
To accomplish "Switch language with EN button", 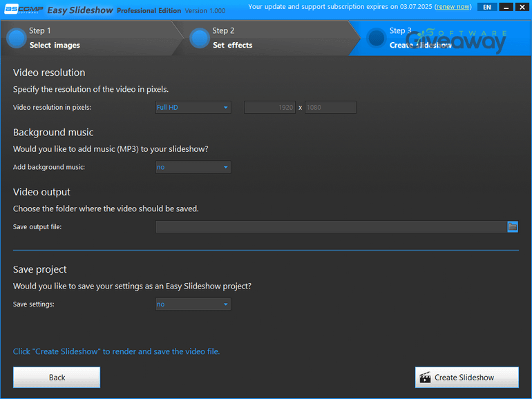I will point(487,7).
